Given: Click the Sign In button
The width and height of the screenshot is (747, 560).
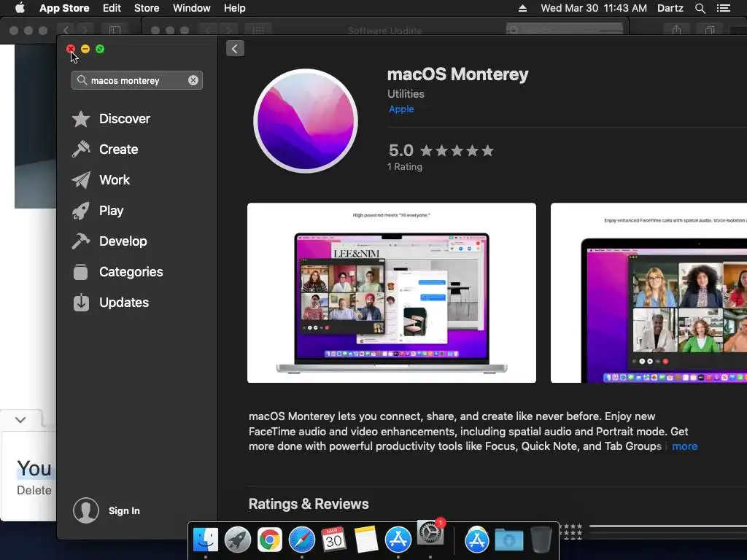Looking at the screenshot, I should coord(124,510).
